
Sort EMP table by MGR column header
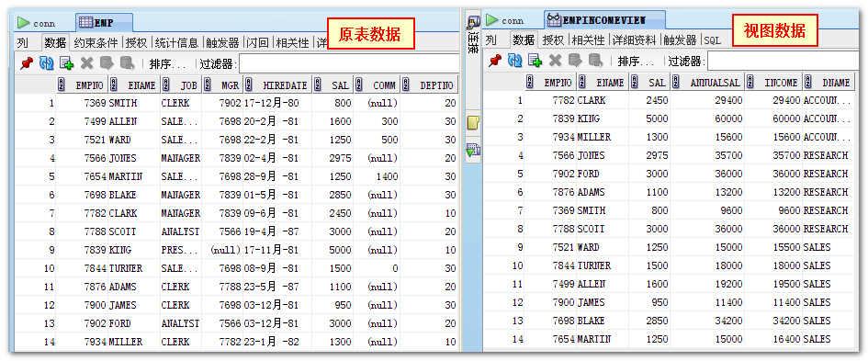coord(222,85)
